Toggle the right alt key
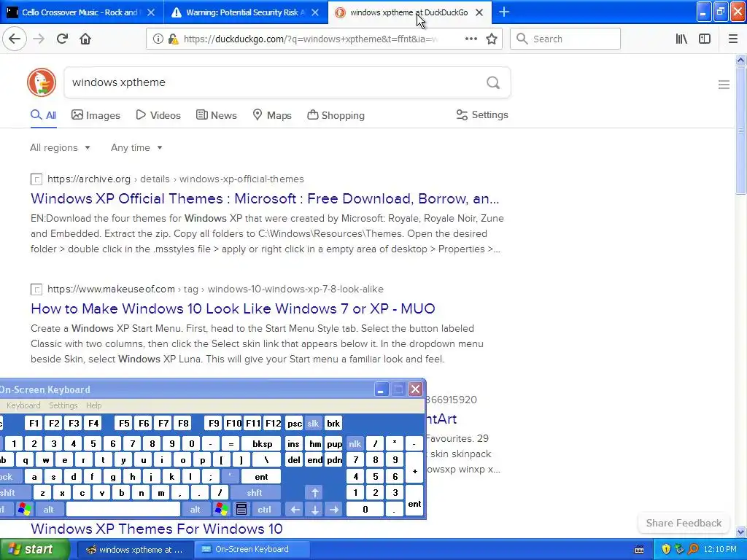The height and width of the screenshot is (560, 747). click(196, 510)
